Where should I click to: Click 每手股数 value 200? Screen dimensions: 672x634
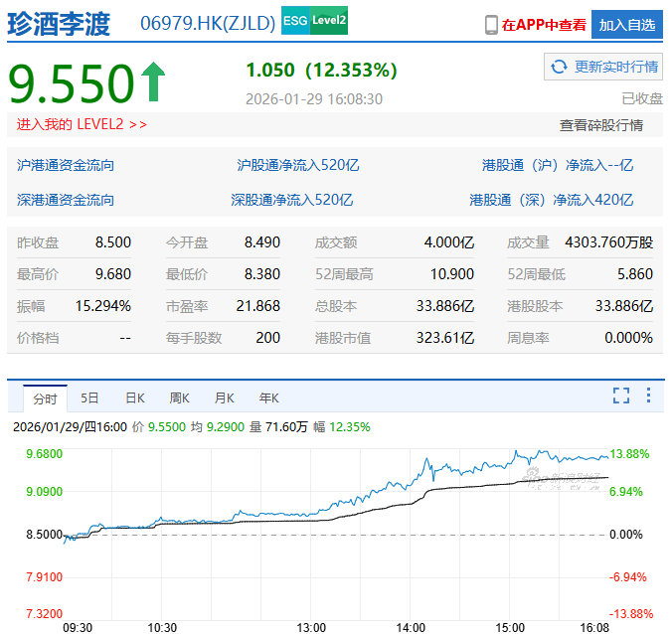coord(267,338)
